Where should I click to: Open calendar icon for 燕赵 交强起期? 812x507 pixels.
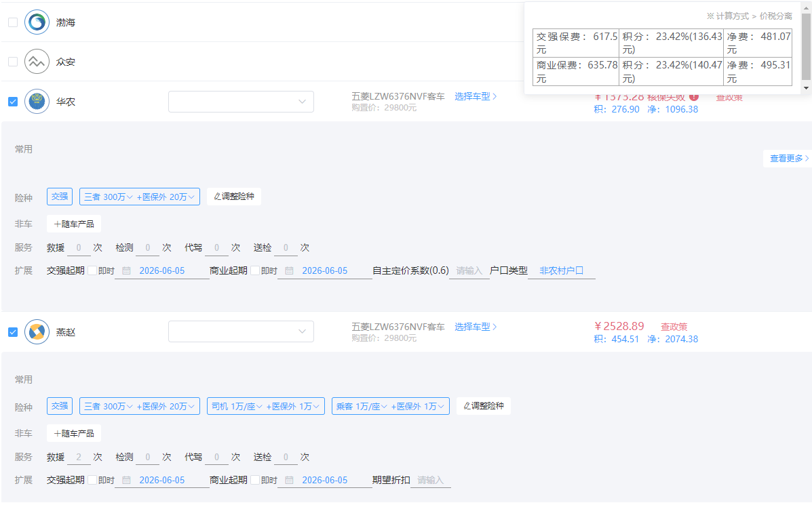coord(126,480)
